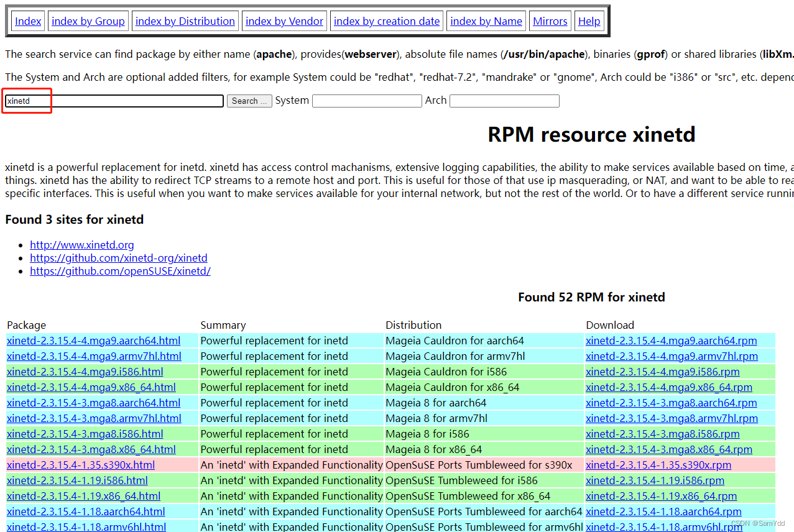
Task: Open index by creation date
Action: (x=387, y=21)
